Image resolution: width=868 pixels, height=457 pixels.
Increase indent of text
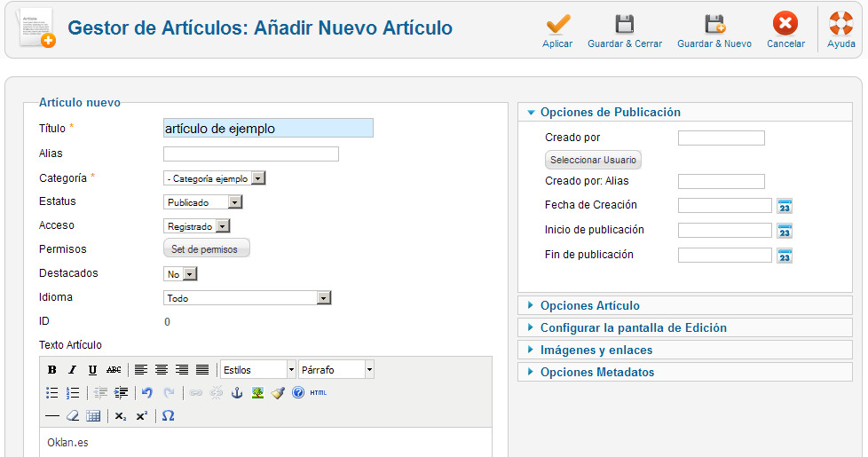[x=122, y=393]
